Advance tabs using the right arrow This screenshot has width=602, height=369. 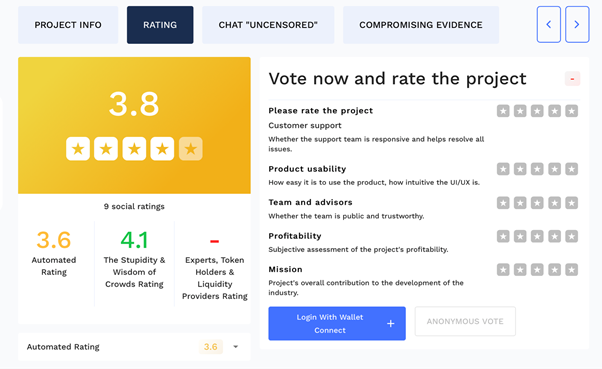click(x=577, y=24)
